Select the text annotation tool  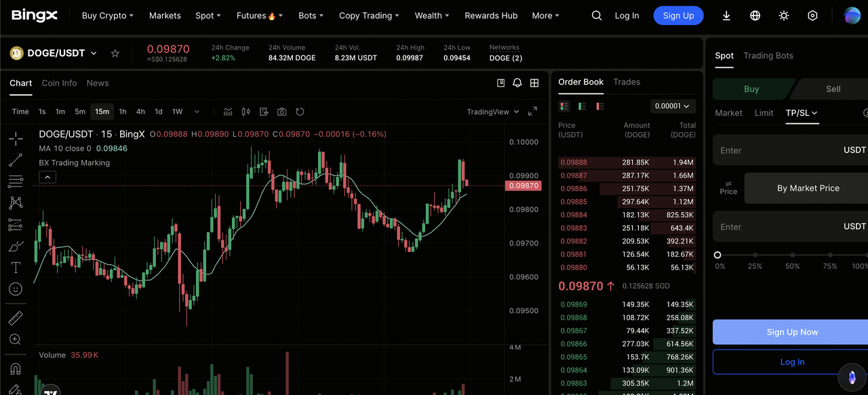pos(15,268)
